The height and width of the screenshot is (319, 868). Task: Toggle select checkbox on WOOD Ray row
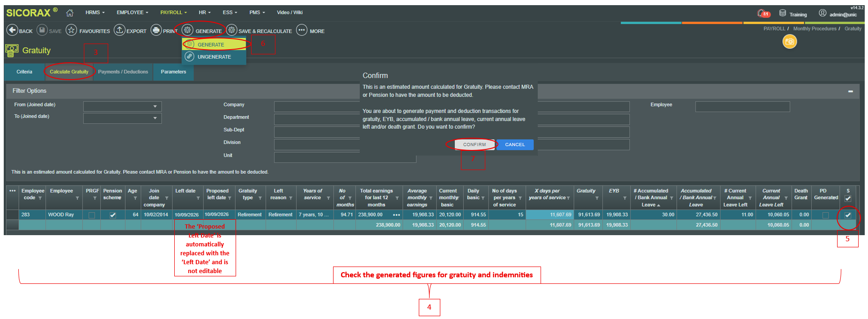(x=848, y=215)
